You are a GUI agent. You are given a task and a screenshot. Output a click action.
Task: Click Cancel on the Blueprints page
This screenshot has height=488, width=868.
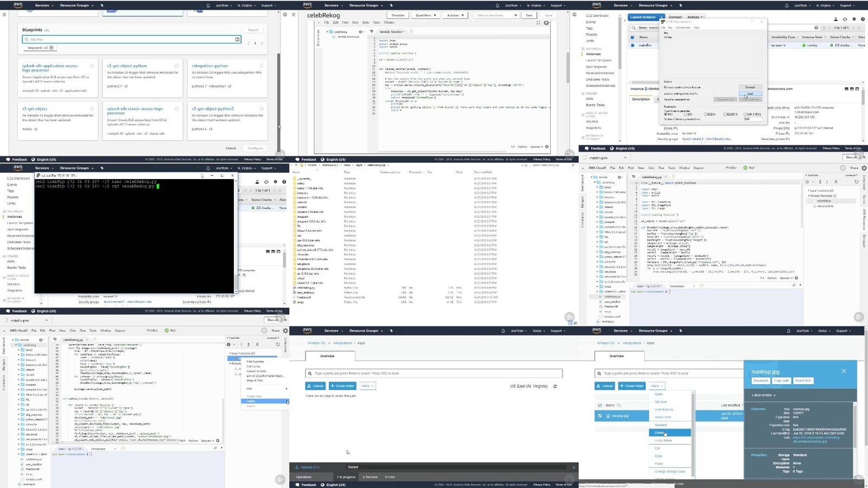point(231,148)
